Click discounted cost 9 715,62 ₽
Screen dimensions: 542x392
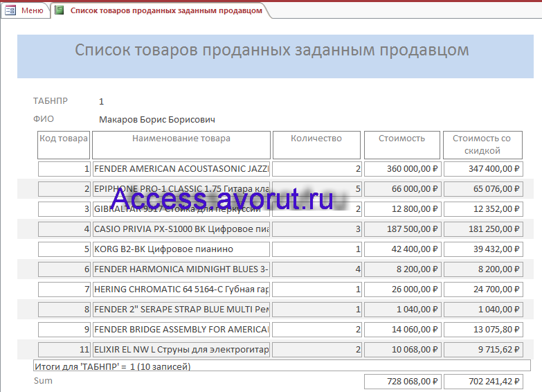click(483, 350)
